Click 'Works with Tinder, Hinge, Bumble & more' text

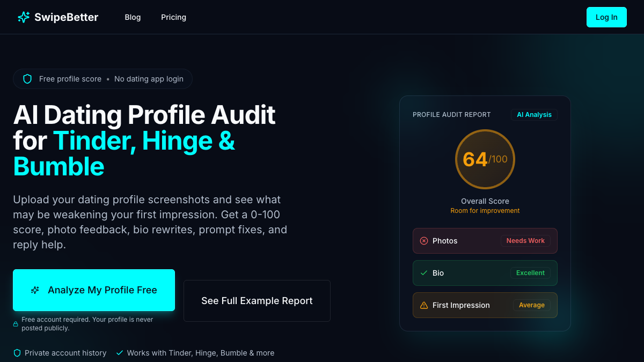[x=201, y=353]
